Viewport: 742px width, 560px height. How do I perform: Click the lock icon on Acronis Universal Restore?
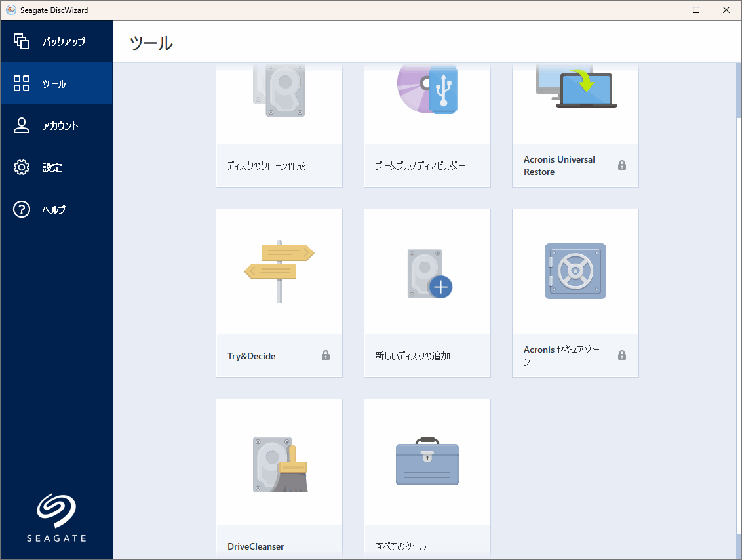[622, 165]
